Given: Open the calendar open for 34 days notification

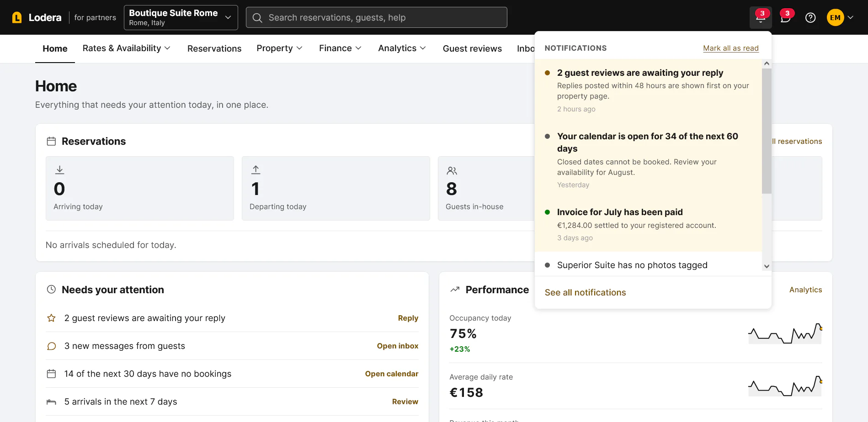Looking at the screenshot, I should pyautogui.click(x=648, y=160).
